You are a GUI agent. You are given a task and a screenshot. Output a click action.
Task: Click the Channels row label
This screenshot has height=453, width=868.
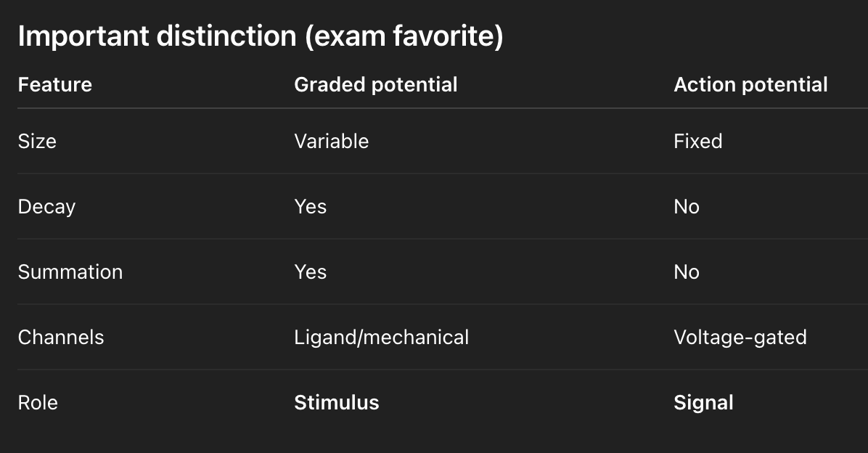click(60, 338)
